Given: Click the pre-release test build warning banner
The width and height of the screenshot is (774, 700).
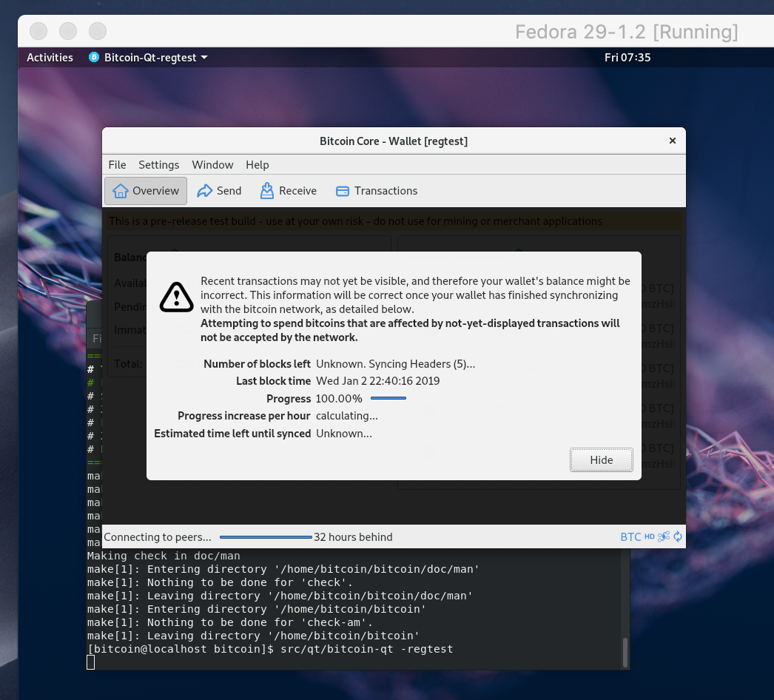Looking at the screenshot, I should [x=394, y=221].
